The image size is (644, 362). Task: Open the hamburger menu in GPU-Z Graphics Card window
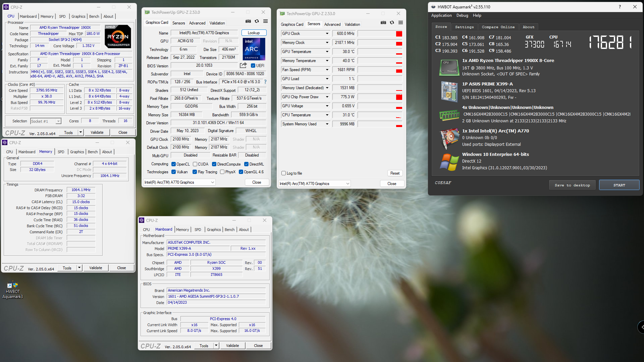click(x=265, y=21)
